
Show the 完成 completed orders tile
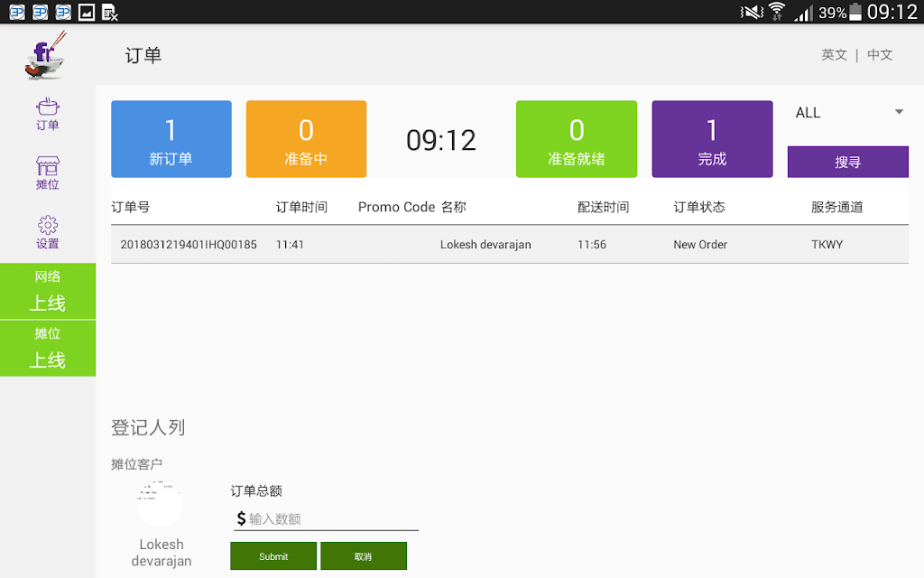(712, 139)
